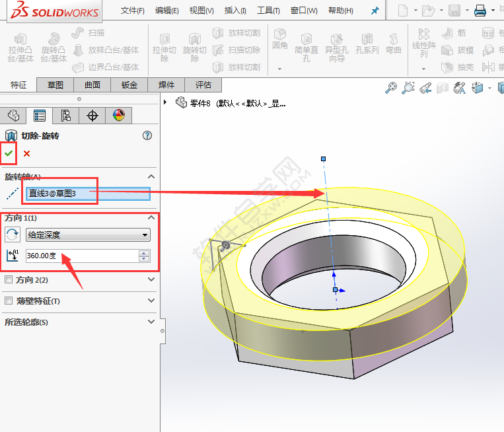Open the 圆角 dropdown arrow
This screenshot has height=432, width=504.
279,69
